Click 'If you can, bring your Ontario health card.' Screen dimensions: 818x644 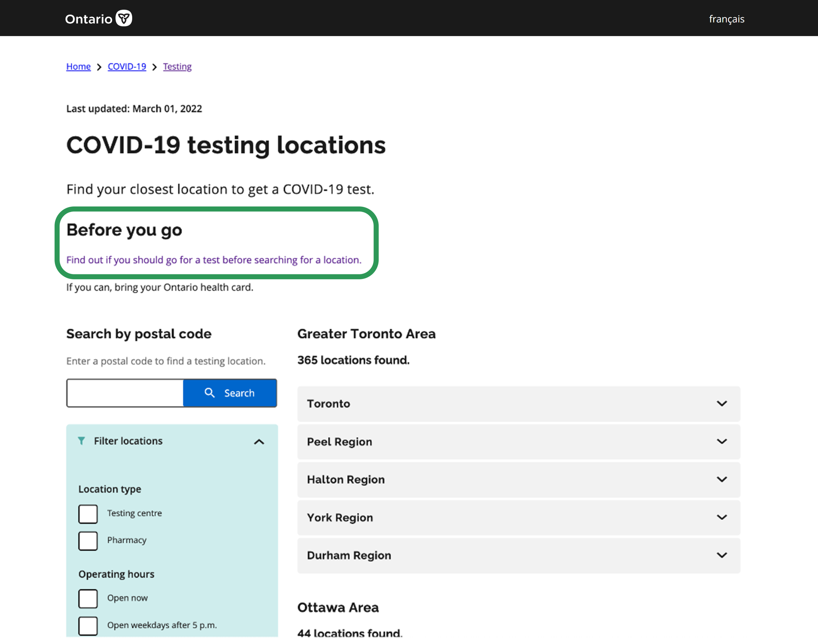click(160, 287)
